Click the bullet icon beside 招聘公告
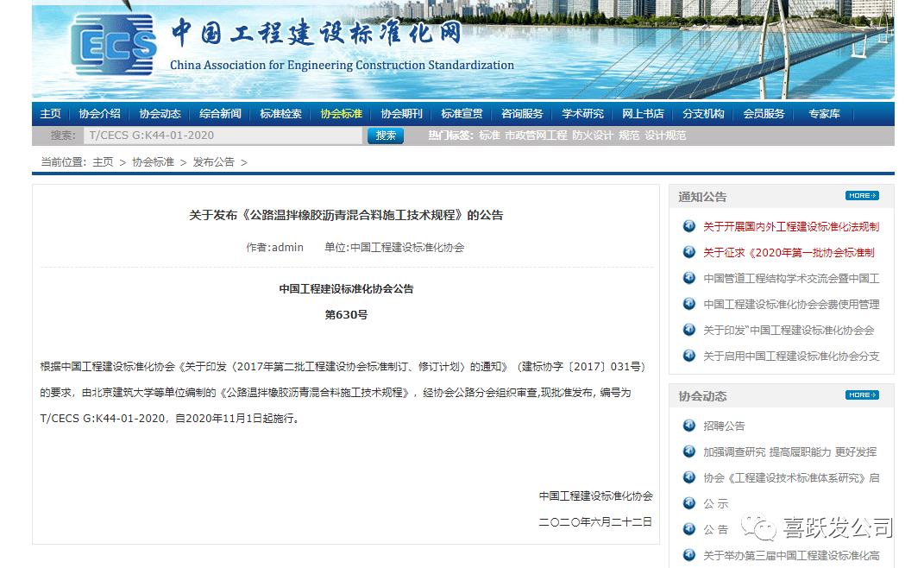Viewport: 924px width, 568px height. point(688,426)
